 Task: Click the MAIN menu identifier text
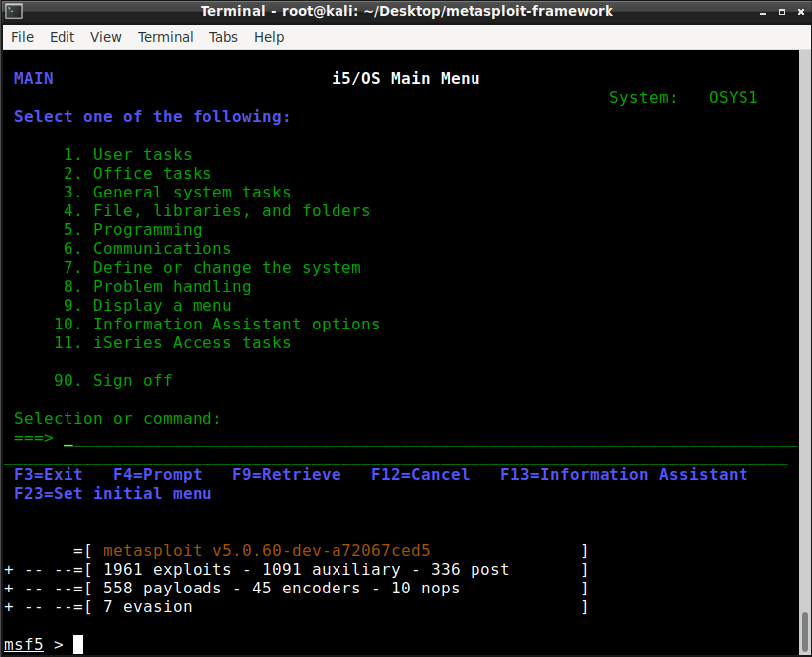tap(33, 79)
